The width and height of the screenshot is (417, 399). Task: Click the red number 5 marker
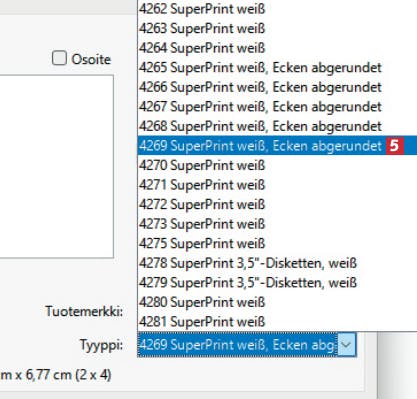coord(395,146)
